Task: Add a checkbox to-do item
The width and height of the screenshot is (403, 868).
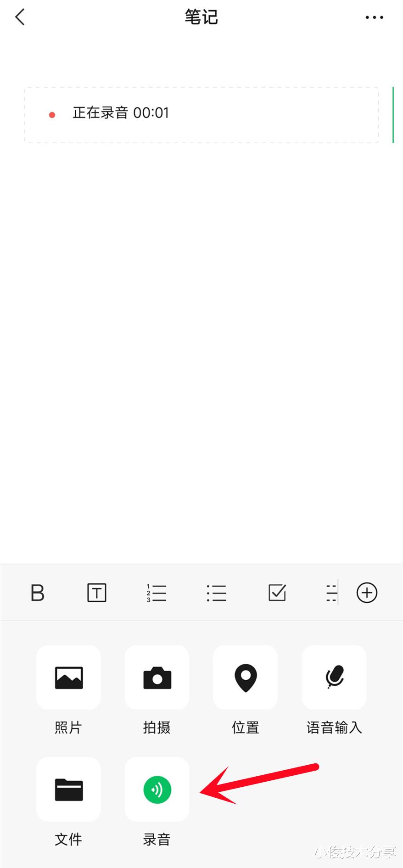Action: coord(277,593)
